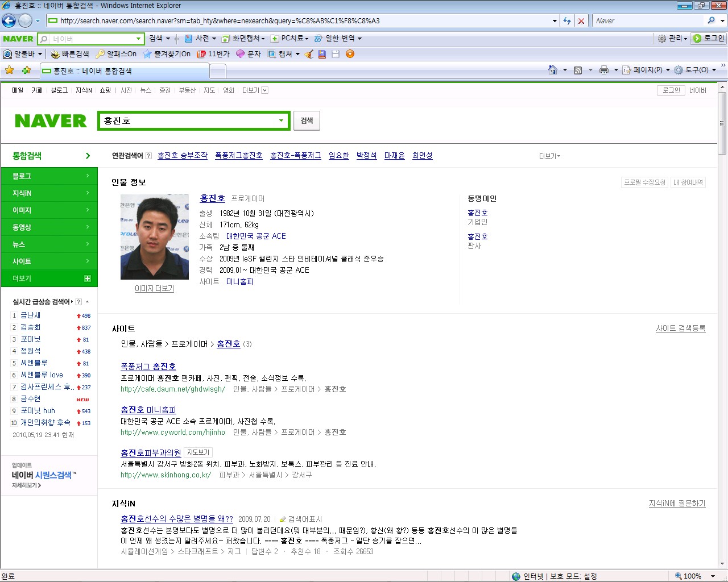Click the 검색 button next to search field
Screen dimensions: 728x582
(x=307, y=120)
